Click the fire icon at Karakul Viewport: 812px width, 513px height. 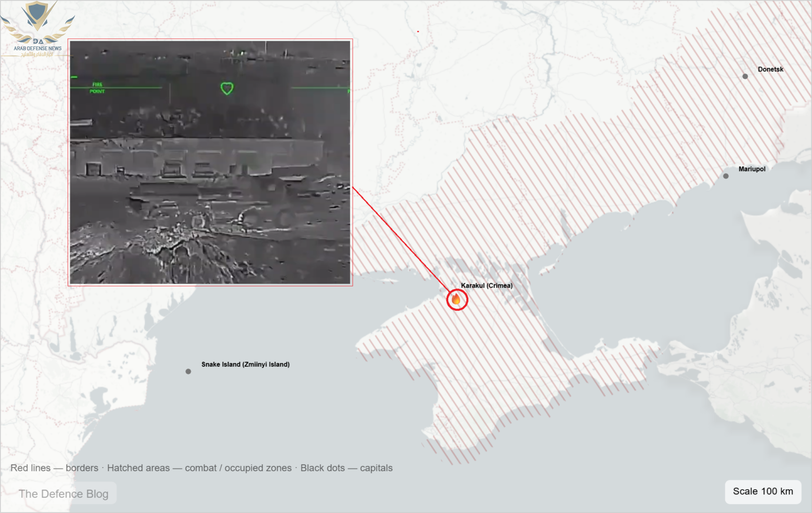coord(456,300)
